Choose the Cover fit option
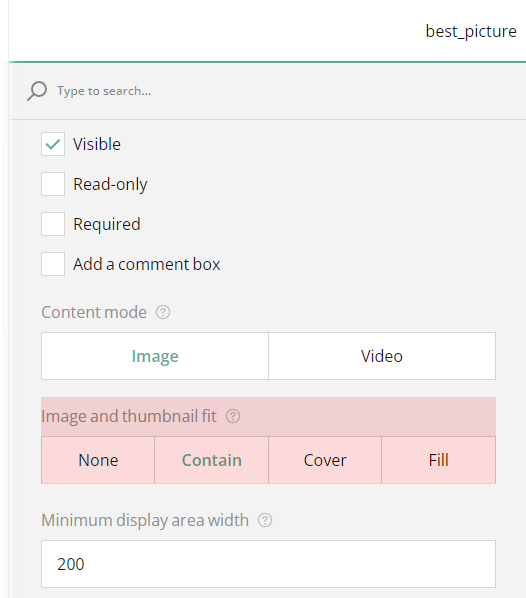Screen dimensions: 526x598 (325, 460)
